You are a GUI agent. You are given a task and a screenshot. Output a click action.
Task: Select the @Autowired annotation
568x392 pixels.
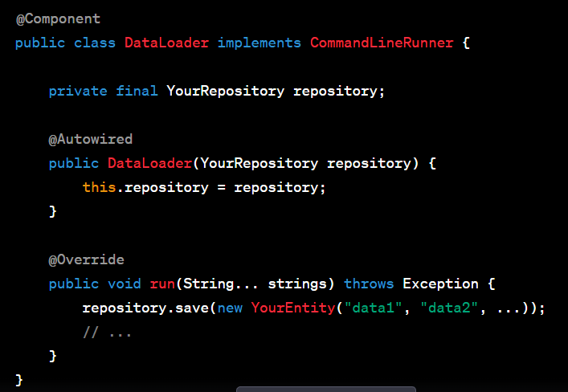pos(91,139)
